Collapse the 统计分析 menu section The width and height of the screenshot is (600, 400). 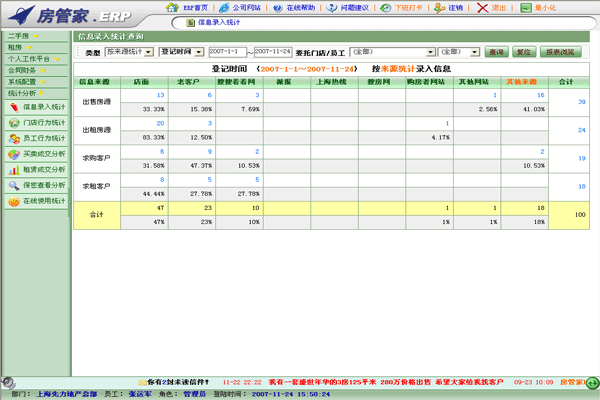click(x=24, y=92)
